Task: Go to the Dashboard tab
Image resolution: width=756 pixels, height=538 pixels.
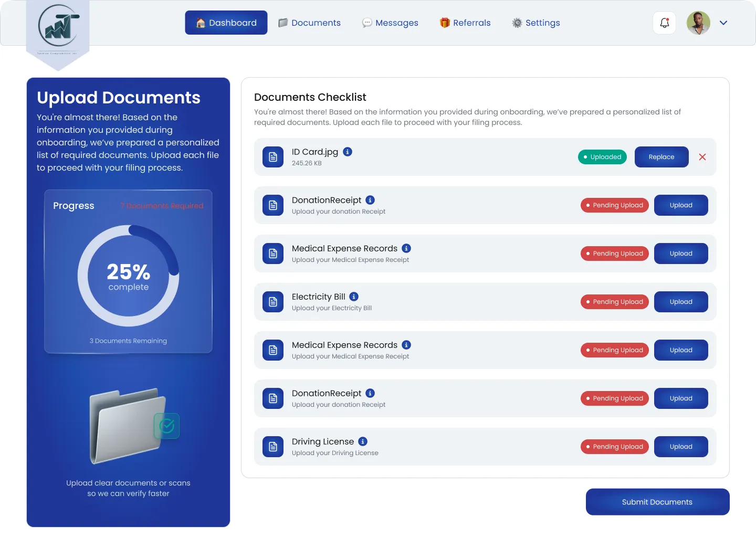Action: [x=226, y=23]
